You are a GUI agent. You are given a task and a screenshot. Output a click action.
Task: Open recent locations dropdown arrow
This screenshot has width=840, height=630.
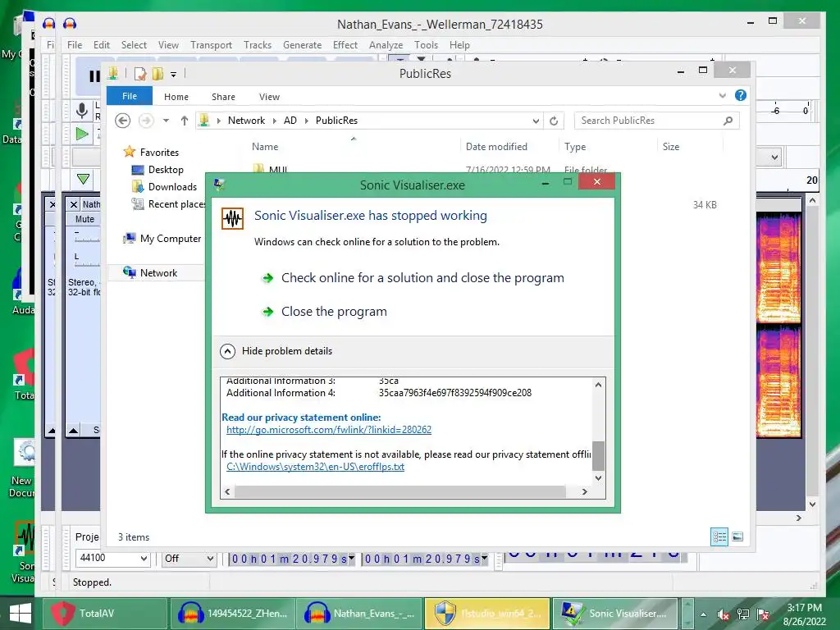pyautogui.click(x=166, y=121)
